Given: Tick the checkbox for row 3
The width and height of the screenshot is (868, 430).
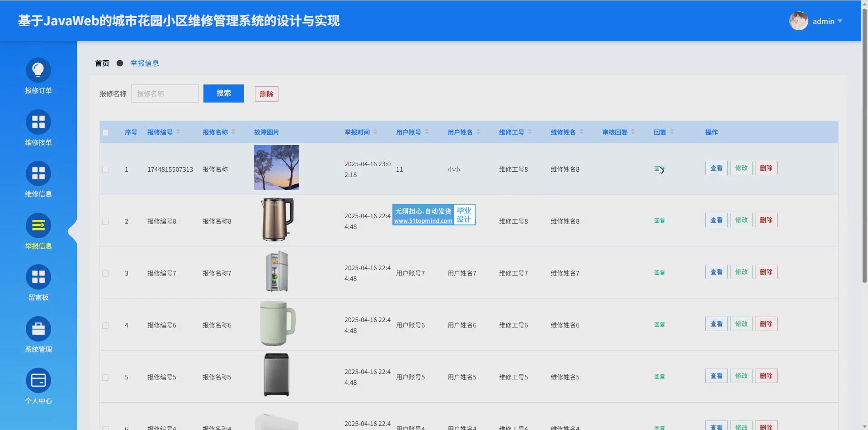Looking at the screenshot, I should [105, 274].
